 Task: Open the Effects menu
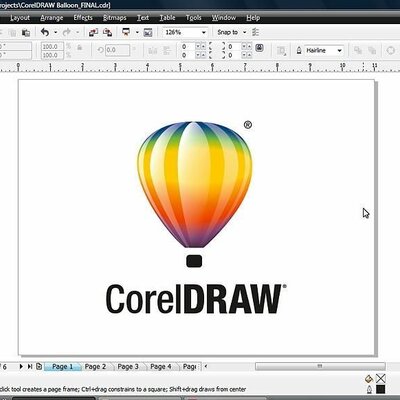[x=83, y=18]
